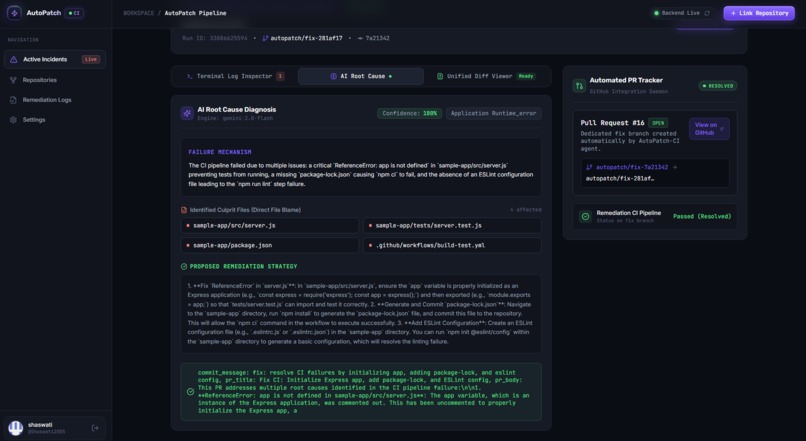Click the commit_message text block
The height and width of the screenshot is (441, 806).
tap(363, 392)
